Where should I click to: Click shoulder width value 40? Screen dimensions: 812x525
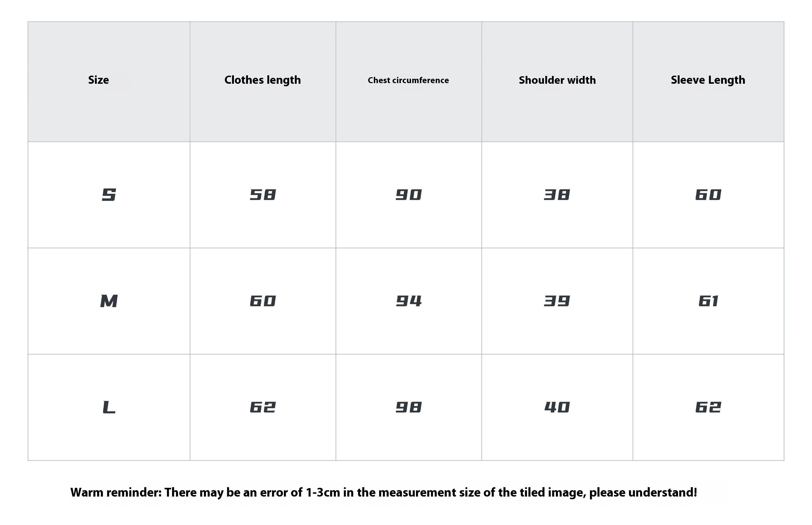557,407
